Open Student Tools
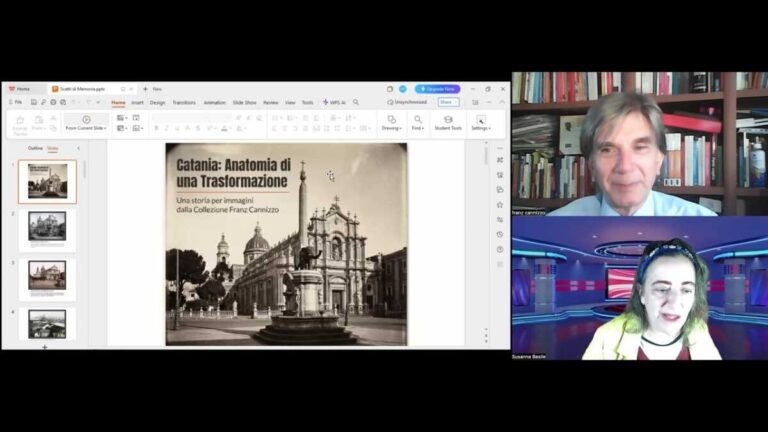 tap(448, 123)
